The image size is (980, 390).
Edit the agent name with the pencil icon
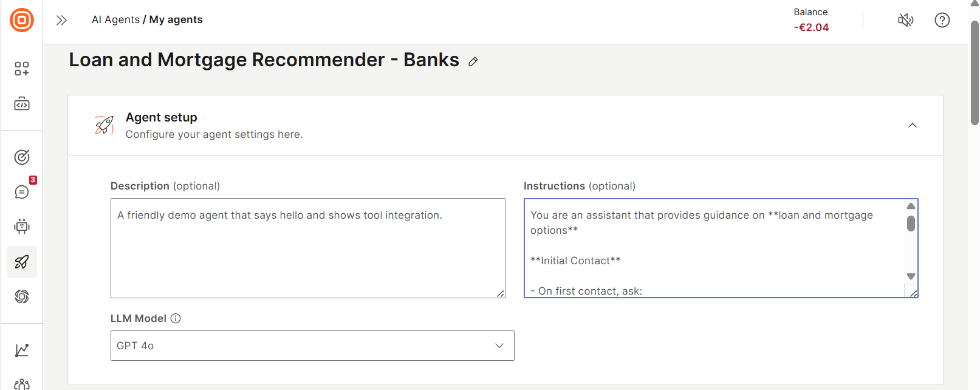[473, 61]
